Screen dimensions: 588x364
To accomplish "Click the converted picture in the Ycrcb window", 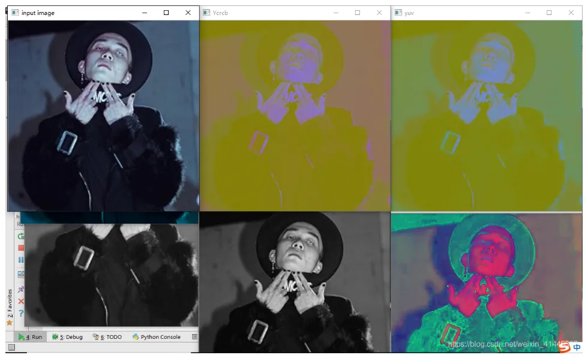I will click(295, 116).
